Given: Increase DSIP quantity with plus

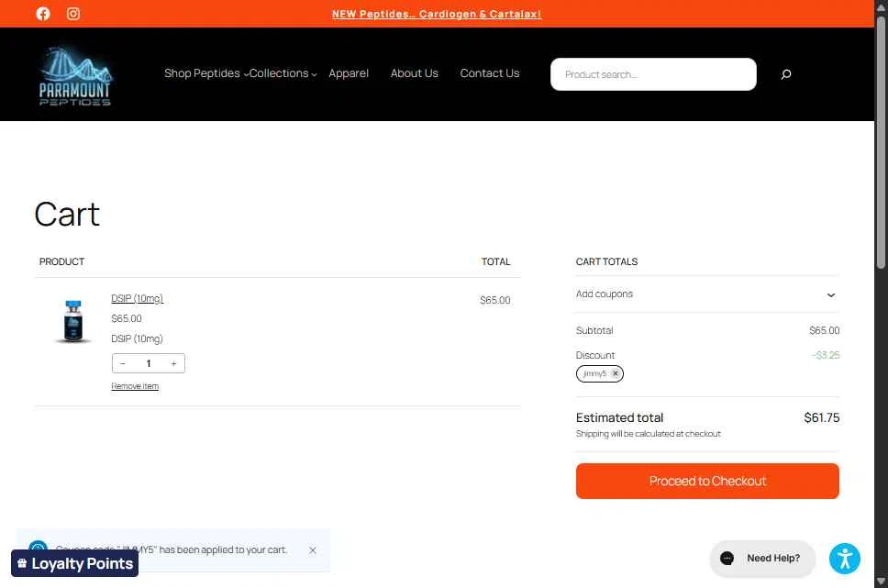Looking at the screenshot, I should coord(174,363).
